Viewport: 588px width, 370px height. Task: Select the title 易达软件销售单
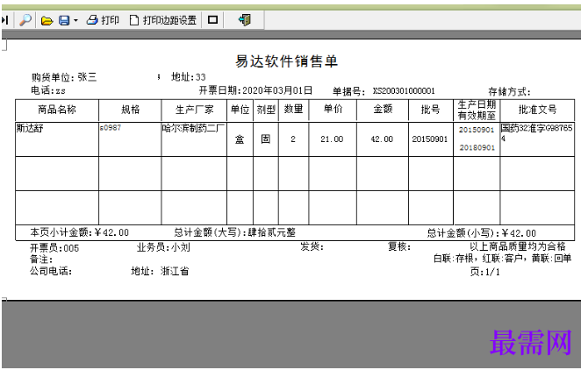[286, 61]
